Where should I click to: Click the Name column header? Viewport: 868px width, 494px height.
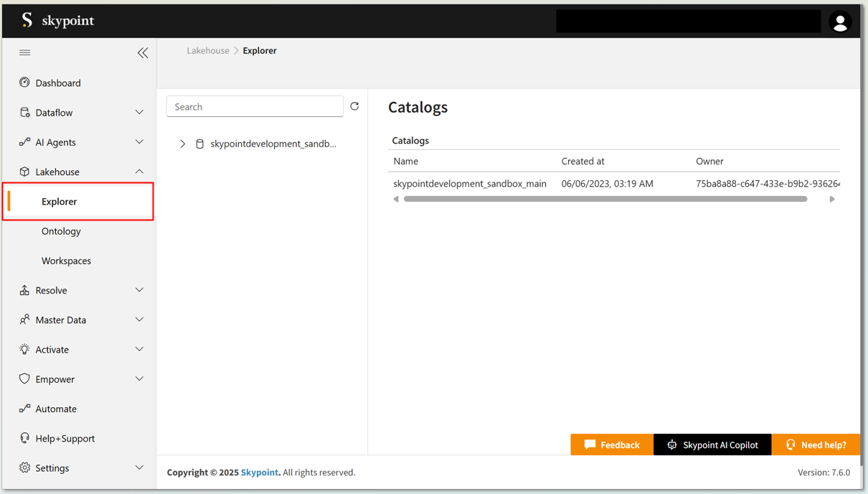pyautogui.click(x=406, y=161)
